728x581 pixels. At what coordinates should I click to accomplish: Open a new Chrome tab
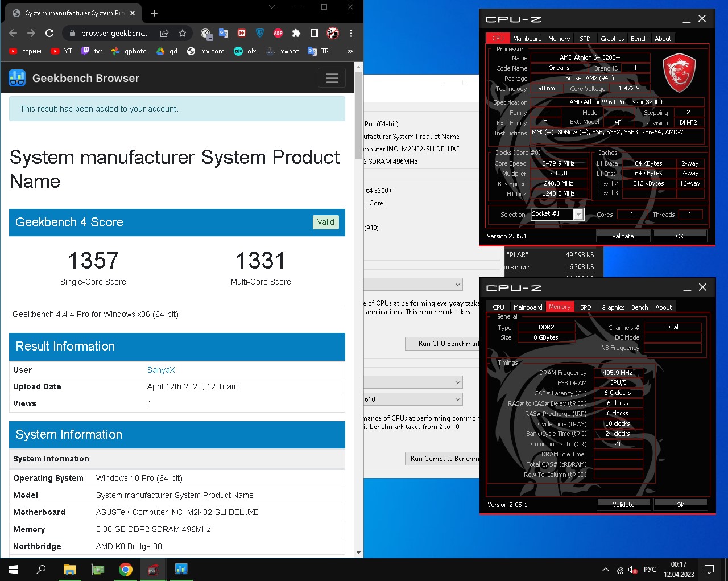coord(154,13)
